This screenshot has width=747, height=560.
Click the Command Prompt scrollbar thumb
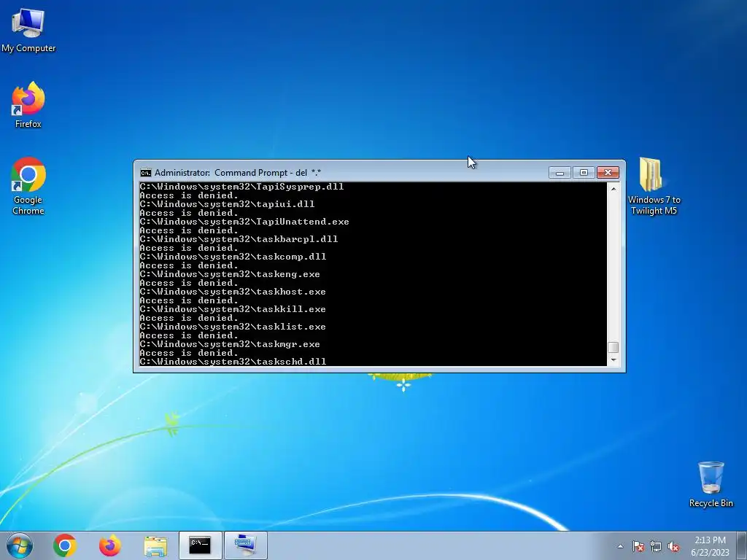[x=614, y=347]
